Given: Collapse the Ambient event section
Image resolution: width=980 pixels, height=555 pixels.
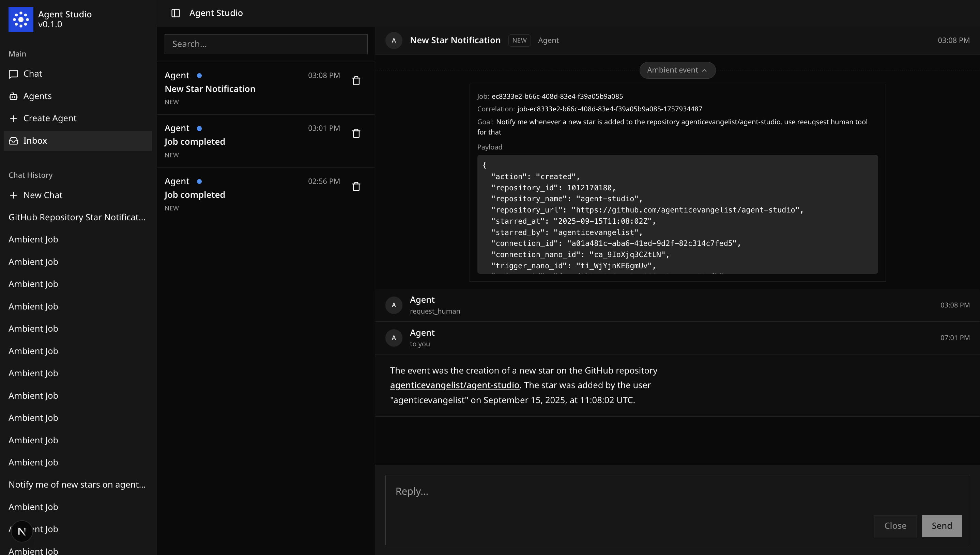Looking at the screenshot, I should (677, 70).
